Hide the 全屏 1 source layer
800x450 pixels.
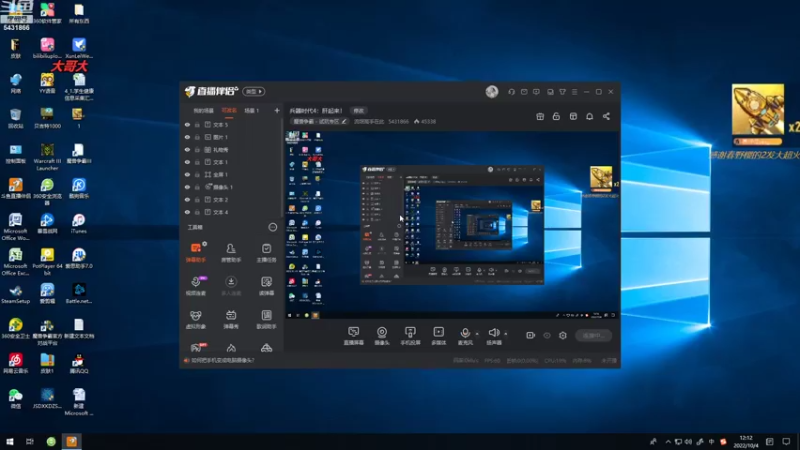(187, 174)
